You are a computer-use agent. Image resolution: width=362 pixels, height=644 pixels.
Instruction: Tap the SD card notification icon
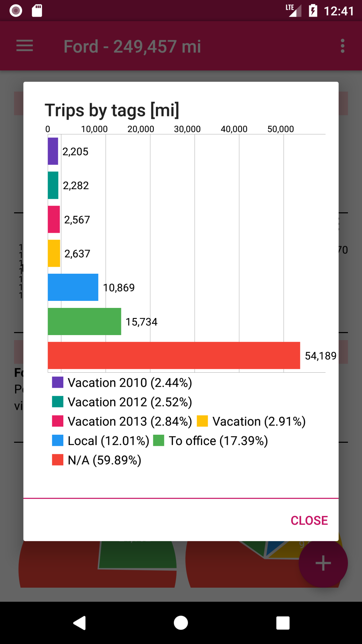[37, 11]
